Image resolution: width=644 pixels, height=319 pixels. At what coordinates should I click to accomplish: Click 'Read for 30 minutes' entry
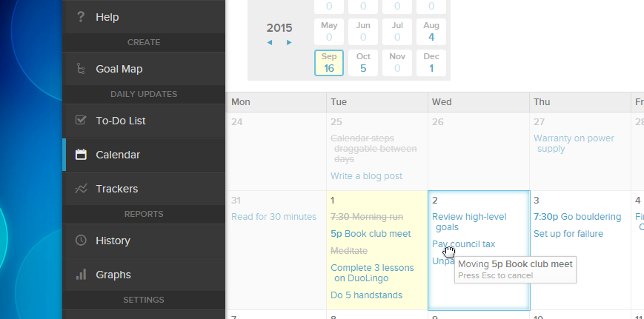click(273, 217)
